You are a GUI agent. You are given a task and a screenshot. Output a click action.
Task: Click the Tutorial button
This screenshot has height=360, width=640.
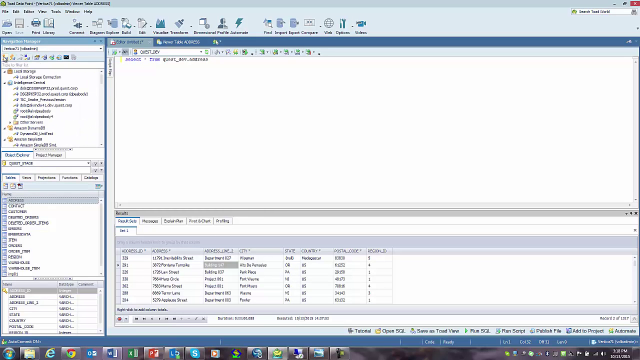359,331
